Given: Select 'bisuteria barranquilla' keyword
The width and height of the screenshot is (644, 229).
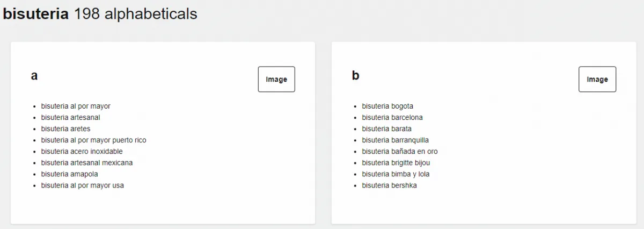Looking at the screenshot, I should point(395,140).
